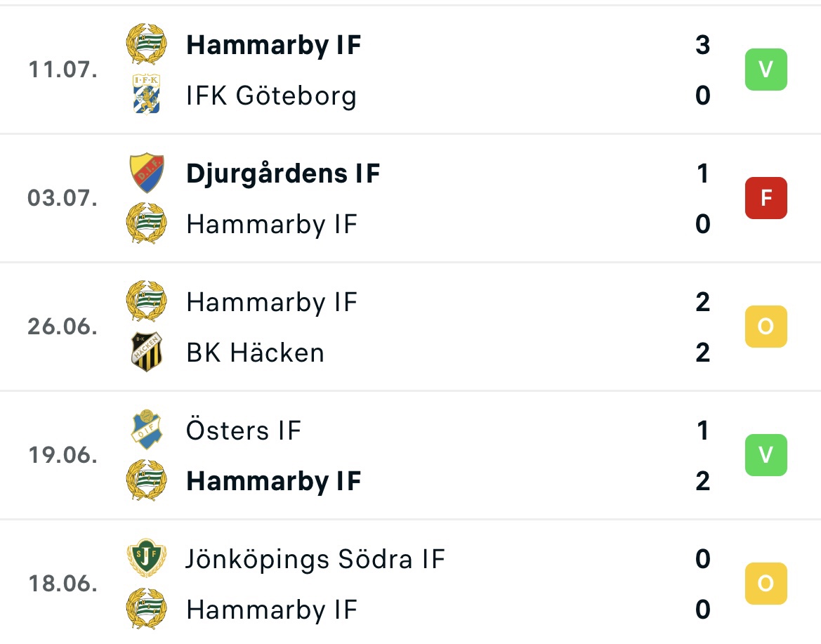This screenshot has height=644, width=821.
Task: Click Hammarby IF crest in 19.06 match
Action: pos(147,480)
